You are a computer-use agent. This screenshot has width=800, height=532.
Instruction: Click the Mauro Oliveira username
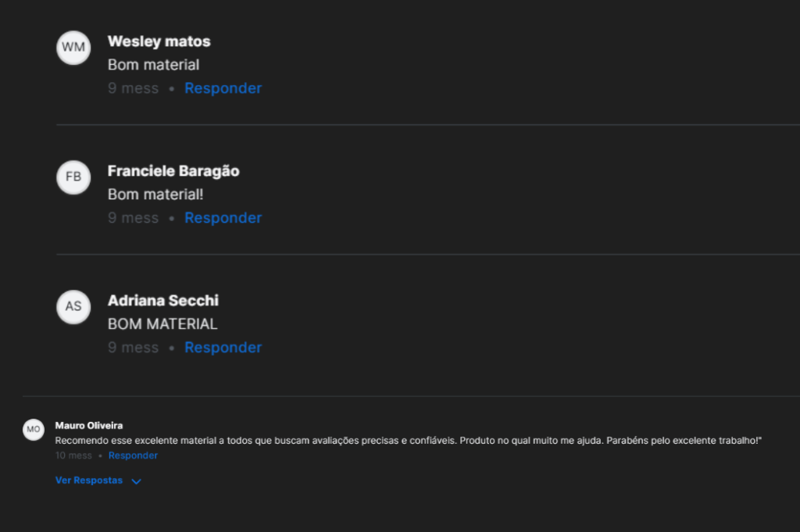[x=89, y=426]
